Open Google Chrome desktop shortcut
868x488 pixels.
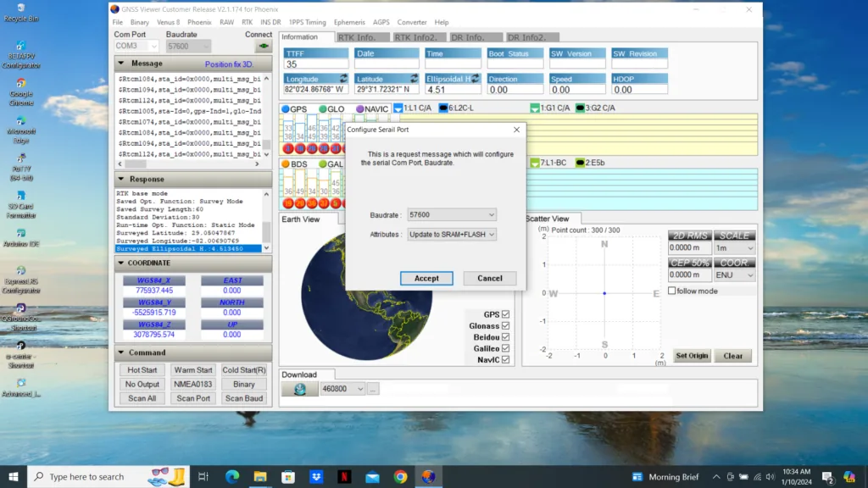[x=21, y=92]
